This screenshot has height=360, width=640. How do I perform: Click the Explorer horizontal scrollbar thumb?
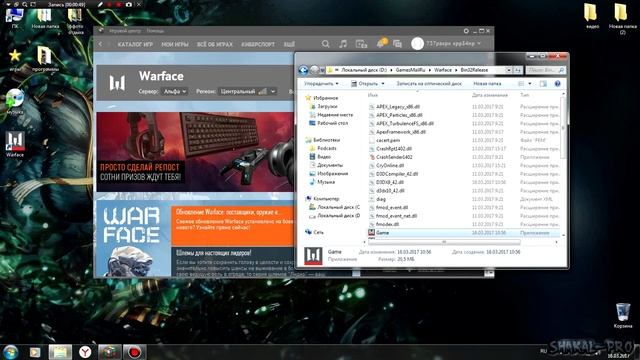[x=444, y=242]
